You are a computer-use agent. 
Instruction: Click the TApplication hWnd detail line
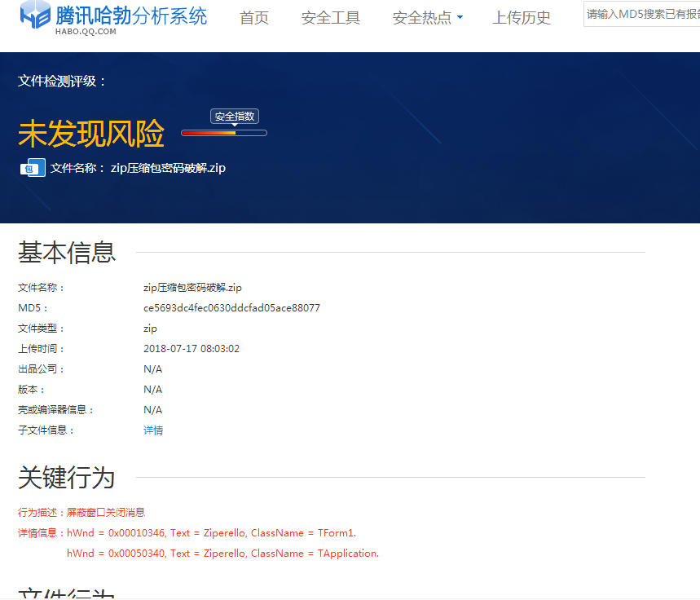(x=222, y=554)
